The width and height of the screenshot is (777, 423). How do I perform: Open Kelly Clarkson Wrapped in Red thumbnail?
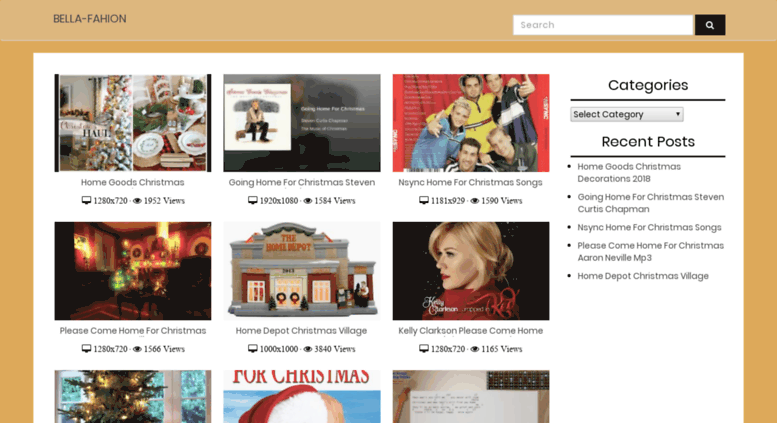point(471,271)
